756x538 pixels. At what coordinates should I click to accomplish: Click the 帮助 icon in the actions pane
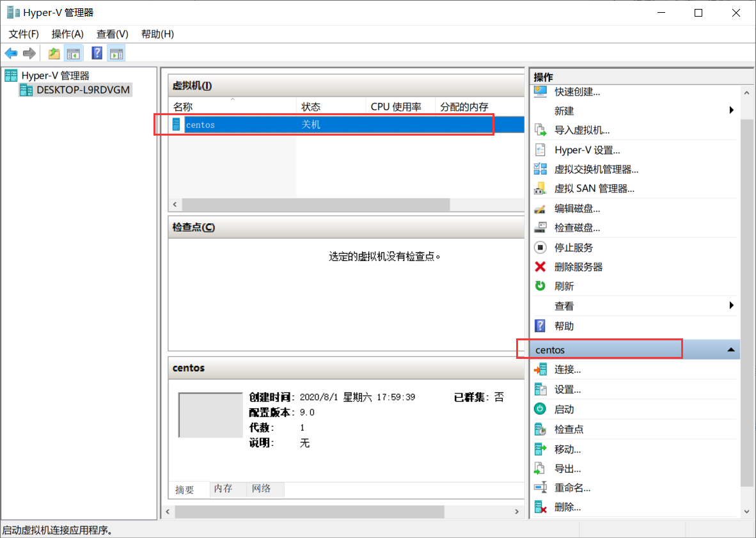(x=540, y=326)
